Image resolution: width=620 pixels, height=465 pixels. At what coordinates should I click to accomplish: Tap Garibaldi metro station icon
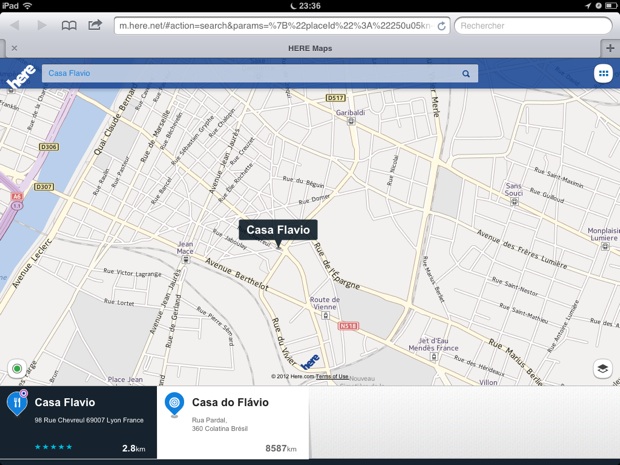(x=351, y=121)
